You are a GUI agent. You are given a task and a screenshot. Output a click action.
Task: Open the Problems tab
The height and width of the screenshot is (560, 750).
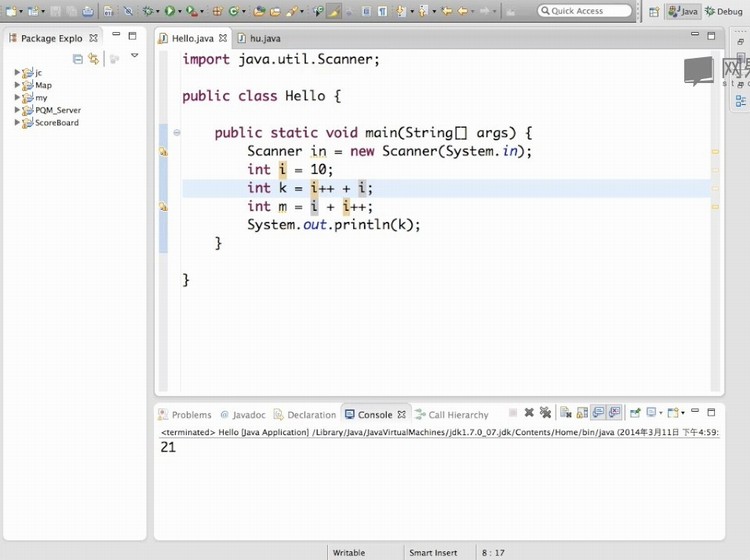[x=185, y=415]
